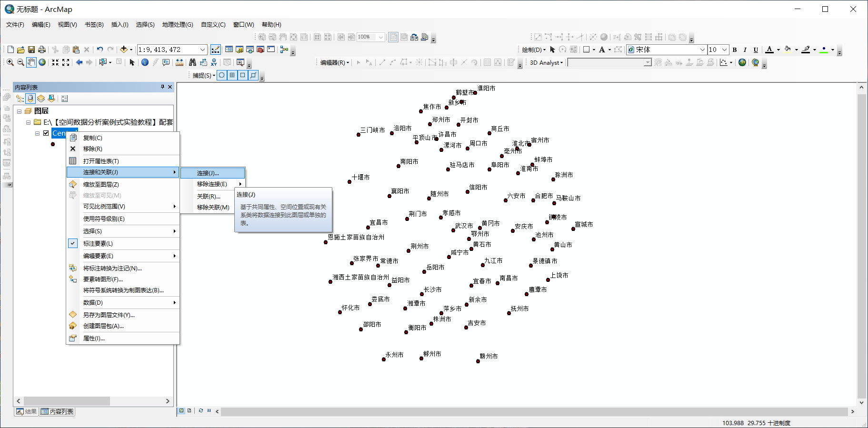This screenshot has height=428, width=868.
Task: Open the 自定义(C) menu
Action: [213, 25]
